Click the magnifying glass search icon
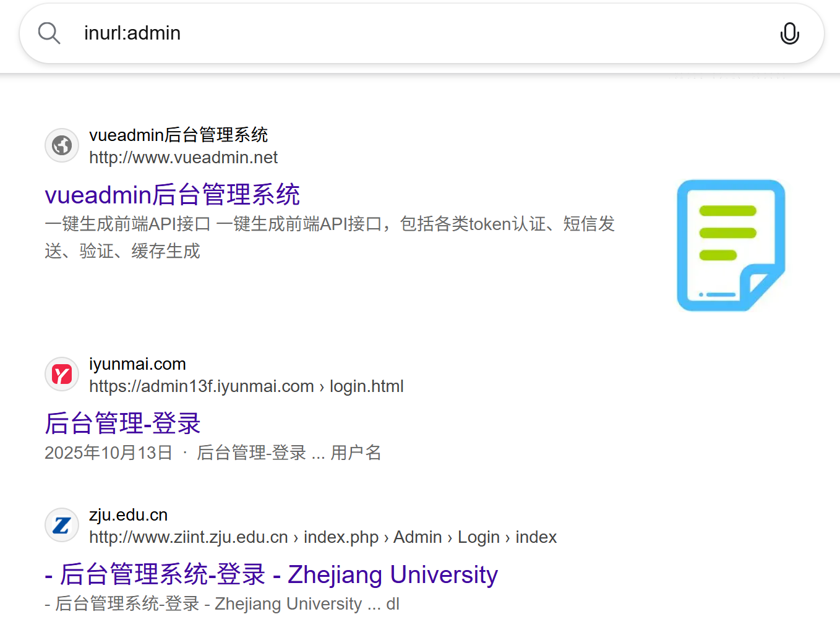The image size is (840, 643). [49, 33]
